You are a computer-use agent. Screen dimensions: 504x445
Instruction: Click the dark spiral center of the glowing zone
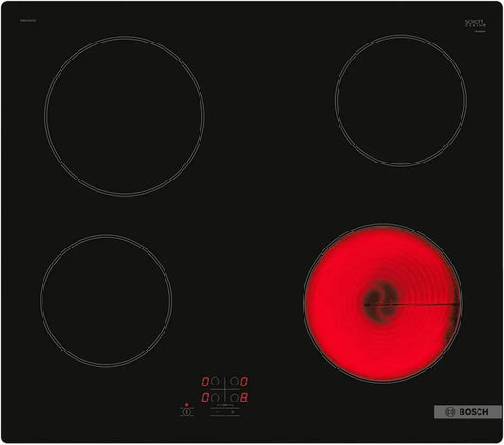tap(381, 301)
